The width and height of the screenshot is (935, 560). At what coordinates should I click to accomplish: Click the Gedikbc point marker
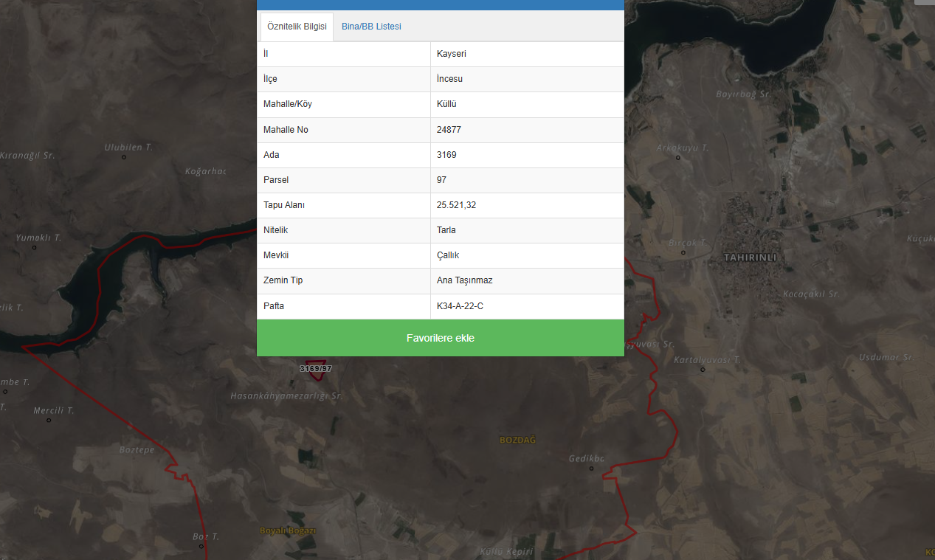click(591, 468)
